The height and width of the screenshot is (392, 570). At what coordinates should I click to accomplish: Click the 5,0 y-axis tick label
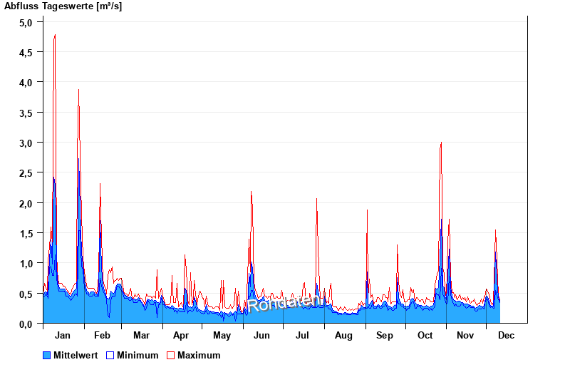click(26, 22)
